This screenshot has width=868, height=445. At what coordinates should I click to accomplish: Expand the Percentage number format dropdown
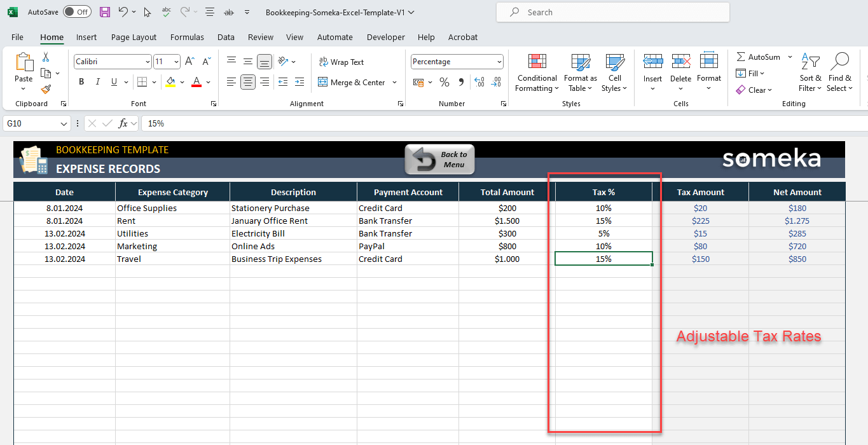click(499, 62)
